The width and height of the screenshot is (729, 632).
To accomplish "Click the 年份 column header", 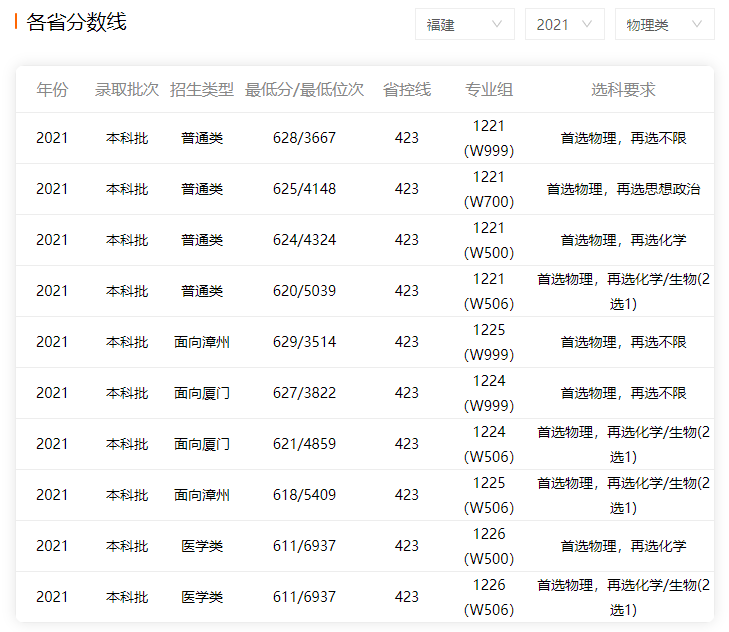I will pyautogui.click(x=52, y=89).
